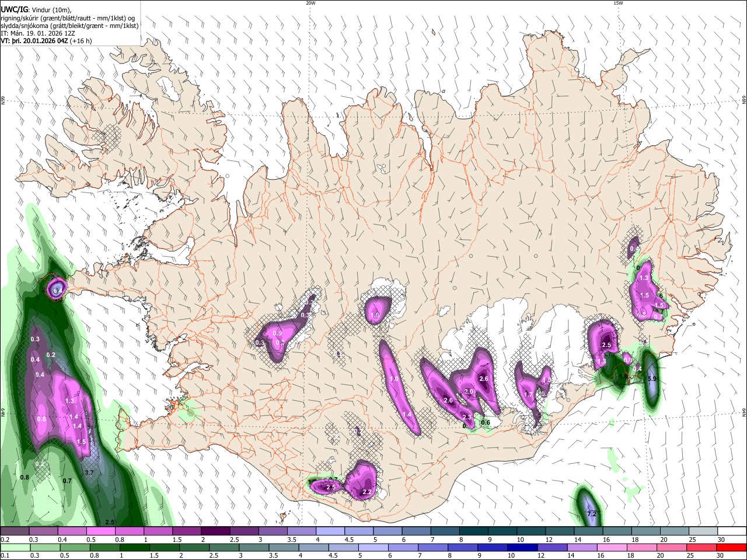This screenshot has height=560, width=747.
Task: Click the darkest purple swatch between 2 and 2.5 on the top row
Action: pyautogui.click(x=216, y=531)
